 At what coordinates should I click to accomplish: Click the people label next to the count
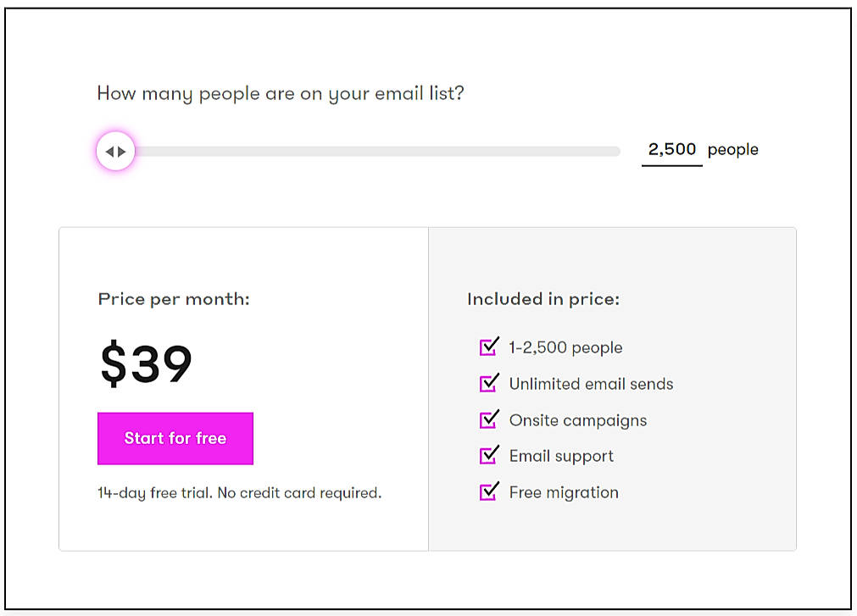coord(732,149)
